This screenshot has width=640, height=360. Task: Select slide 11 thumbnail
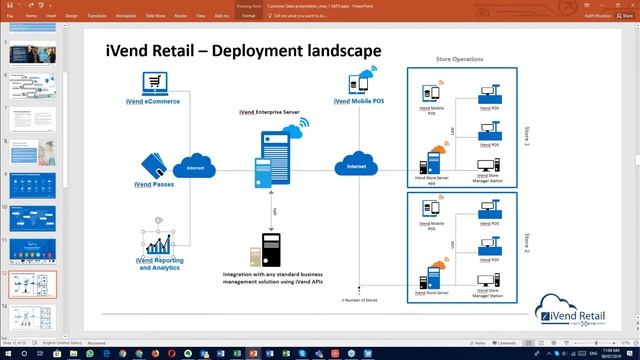(33, 251)
